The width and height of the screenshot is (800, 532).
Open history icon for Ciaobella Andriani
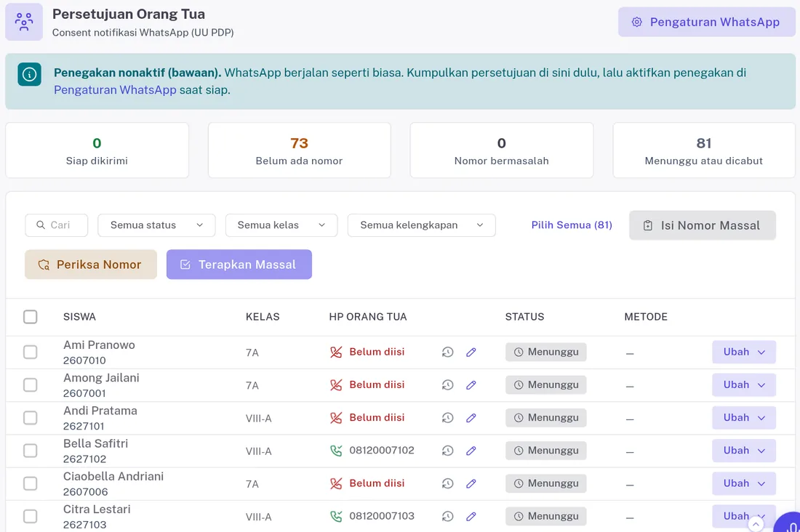[x=447, y=483]
